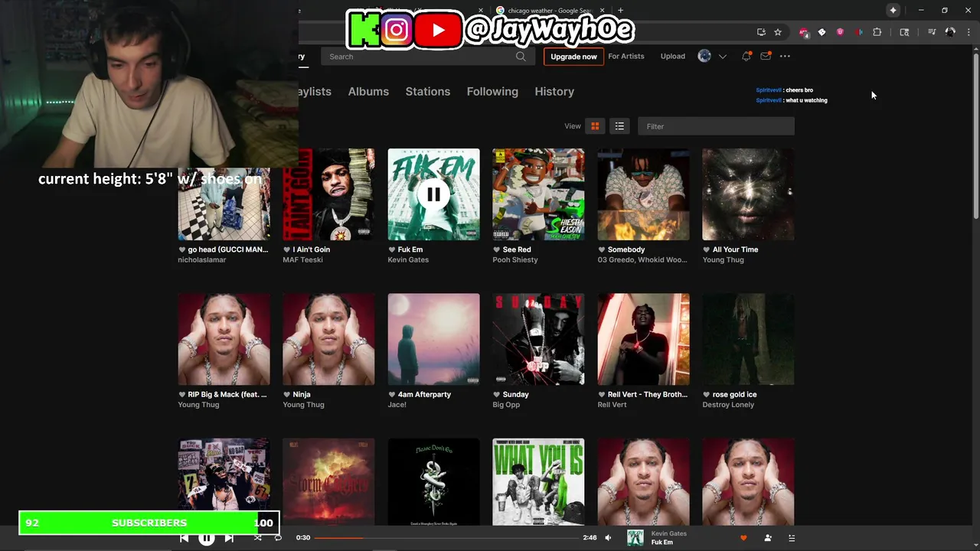Open the See Red cover thumbnail
The image size is (980, 551).
(x=538, y=194)
